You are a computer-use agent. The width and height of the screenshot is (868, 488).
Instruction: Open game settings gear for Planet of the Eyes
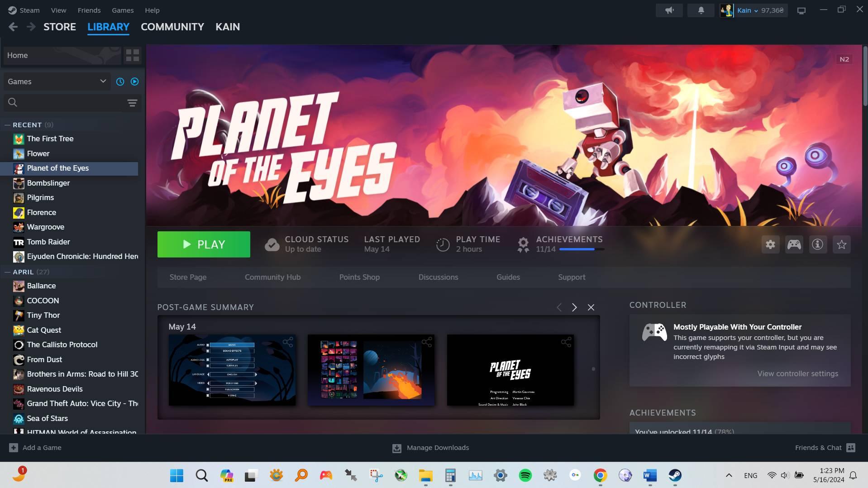pos(770,245)
